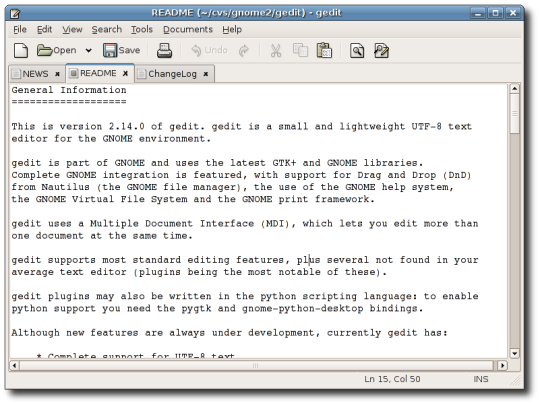Click the horizontal scrollbar left arrow
The width and height of the screenshot is (540, 405).
pos(14,365)
